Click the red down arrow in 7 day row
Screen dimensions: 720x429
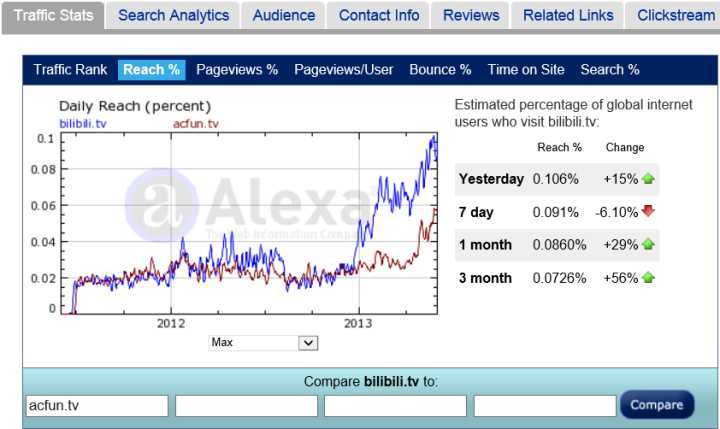[648, 211]
